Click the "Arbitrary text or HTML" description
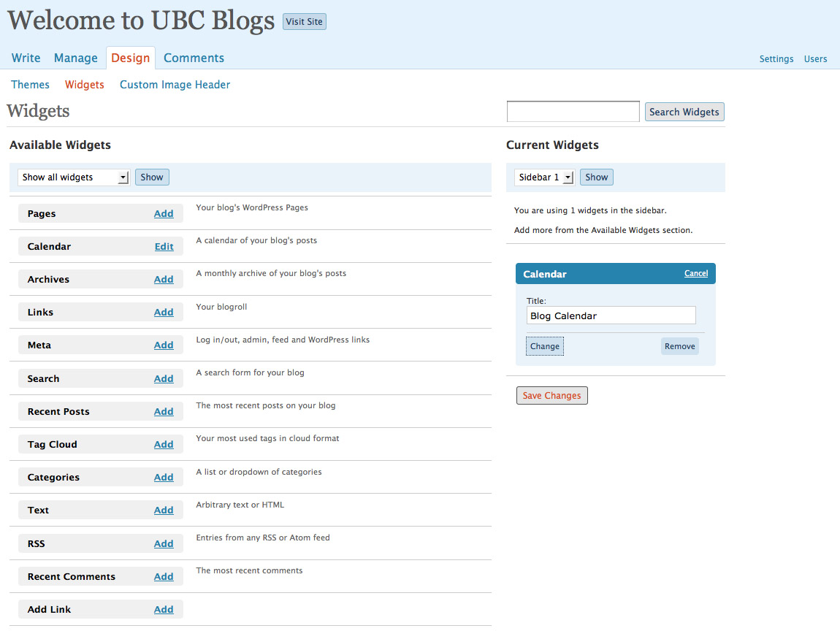 240,505
